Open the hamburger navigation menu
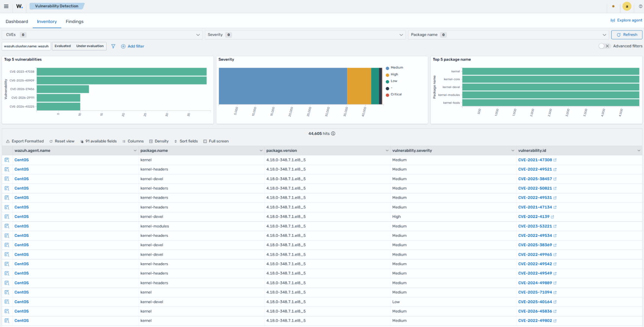This screenshot has width=644, height=327. pos(6,6)
